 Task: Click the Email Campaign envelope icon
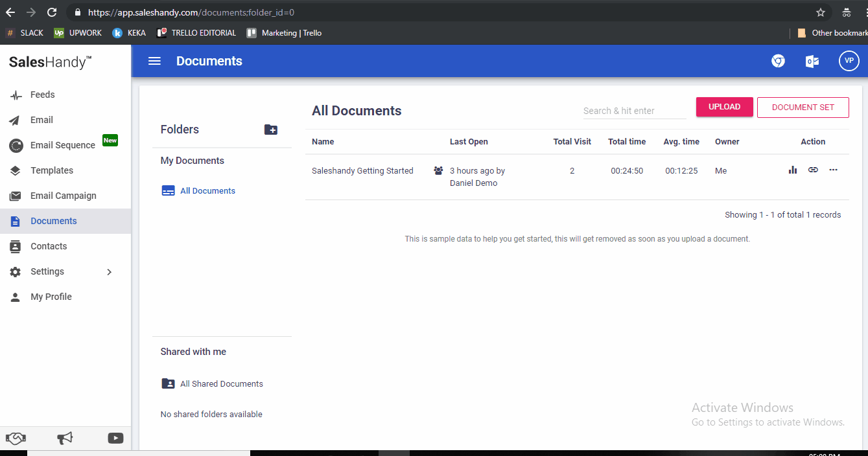16,196
